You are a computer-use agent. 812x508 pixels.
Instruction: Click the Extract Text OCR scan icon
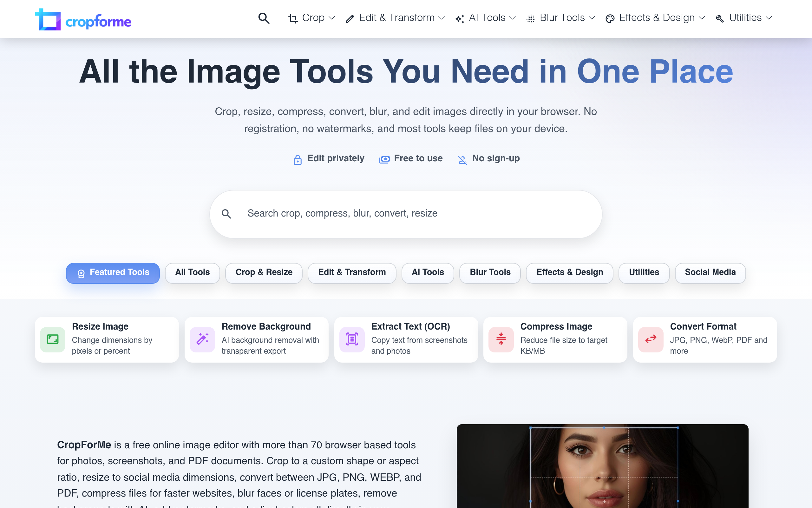click(352, 339)
